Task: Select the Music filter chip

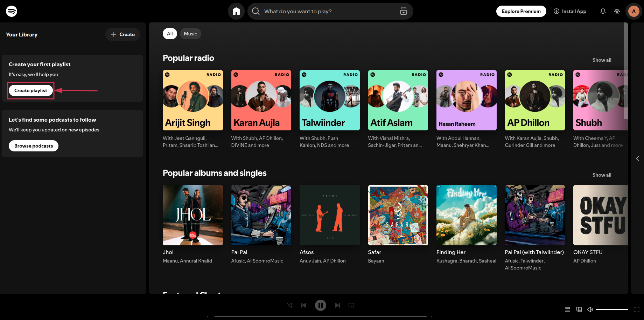Action: 190,34
